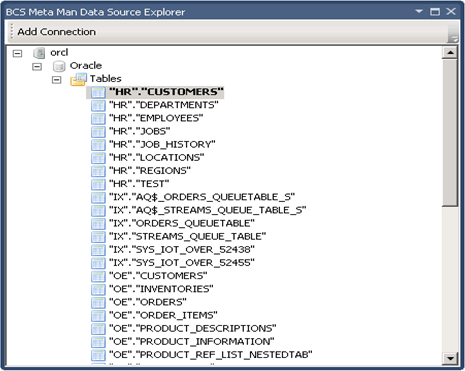Screen dimensions: 465x371
Task: Select the "HR"."CUSTOMERS" table name
Action: coord(166,92)
